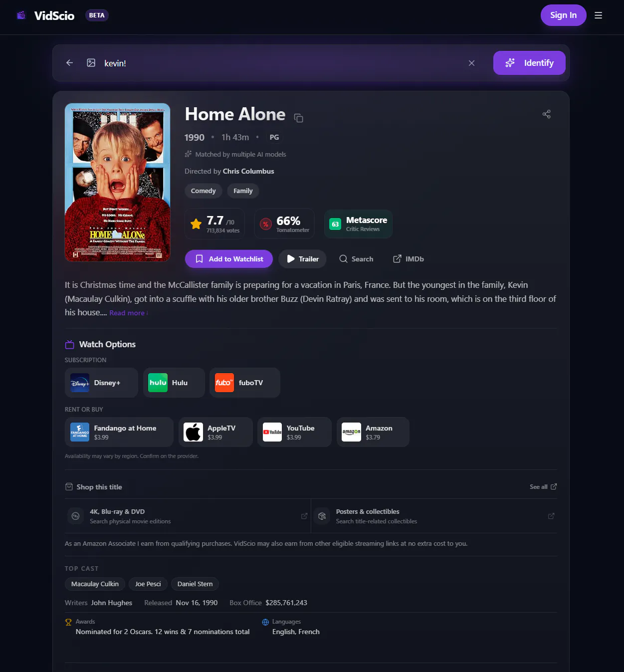Click the cube icon for Posters & collectibles
Image resolution: width=624 pixels, height=672 pixels.
(x=322, y=516)
